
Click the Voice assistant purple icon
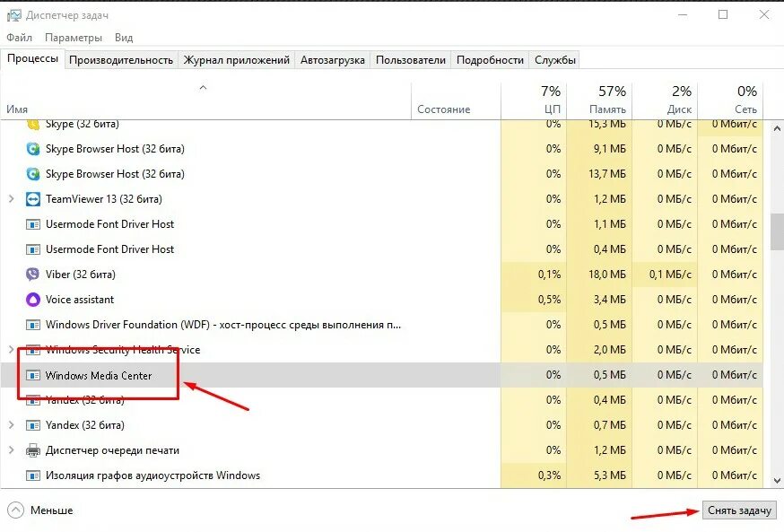click(x=33, y=300)
